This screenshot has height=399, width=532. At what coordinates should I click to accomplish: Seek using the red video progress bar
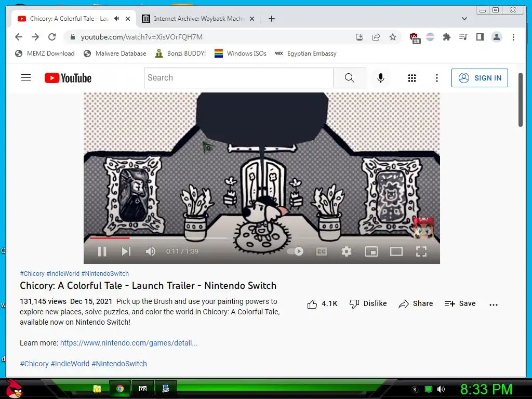click(110, 238)
